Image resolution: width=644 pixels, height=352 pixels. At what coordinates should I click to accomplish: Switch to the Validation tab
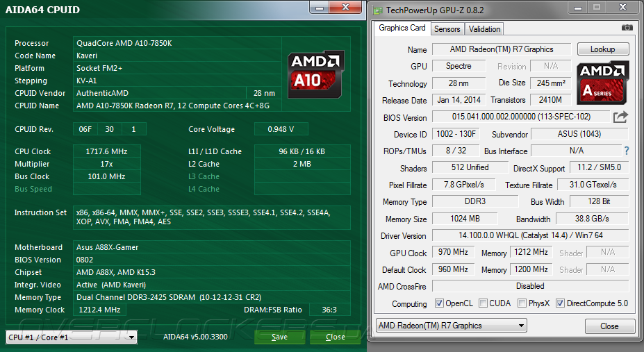484,29
